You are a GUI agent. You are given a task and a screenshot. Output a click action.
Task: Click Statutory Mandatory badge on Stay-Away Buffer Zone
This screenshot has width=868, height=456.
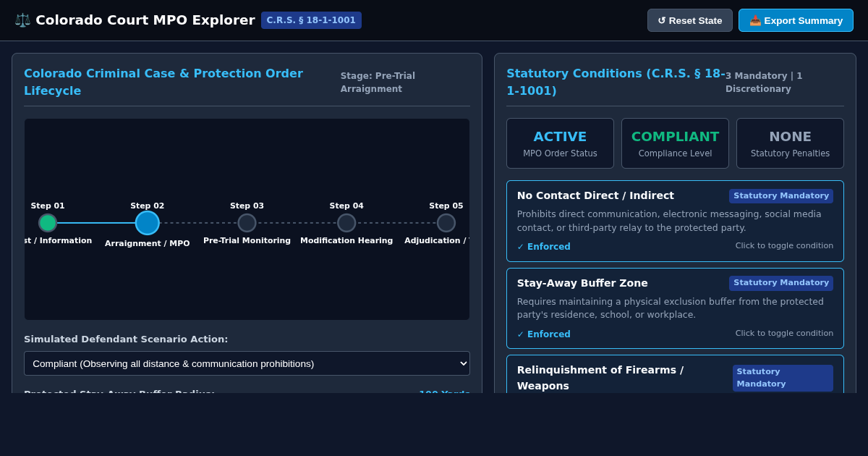click(781, 283)
